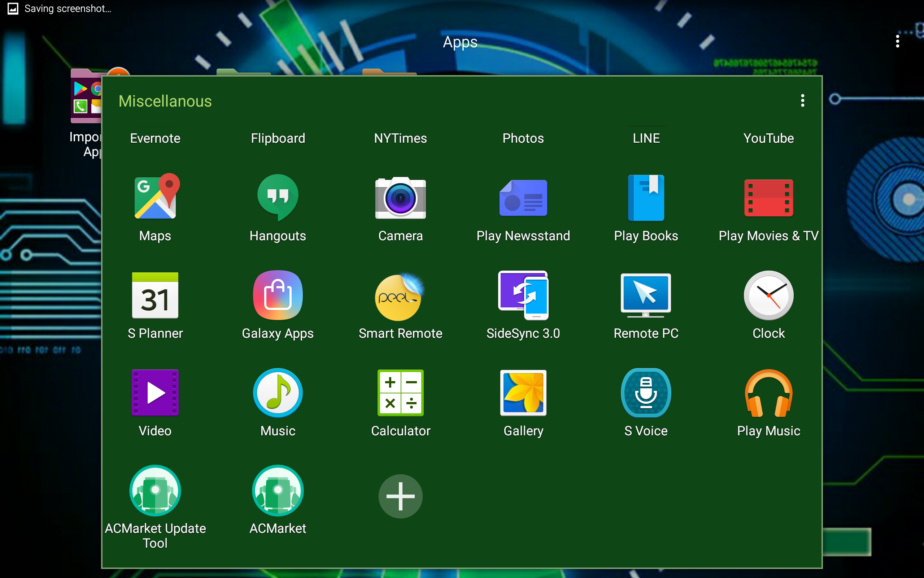Open the Camera app
The height and width of the screenshot is (578, 924).
tap(401, 198)
